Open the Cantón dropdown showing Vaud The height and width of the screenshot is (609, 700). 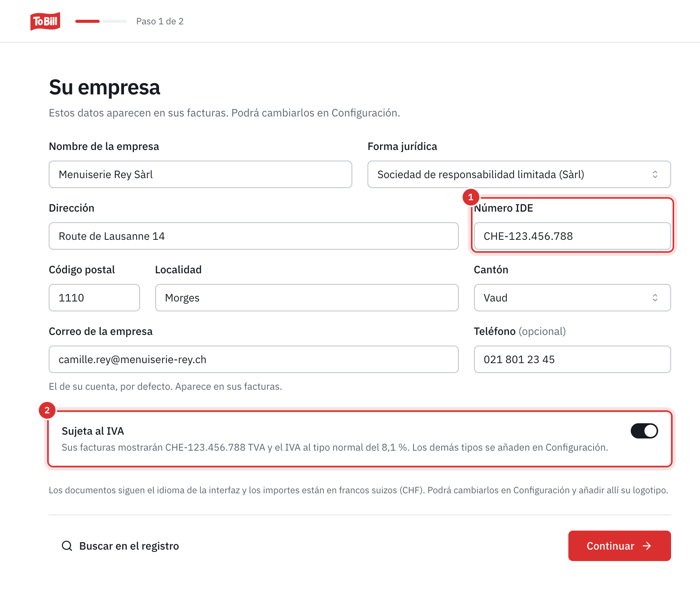[x=572, y=298]
